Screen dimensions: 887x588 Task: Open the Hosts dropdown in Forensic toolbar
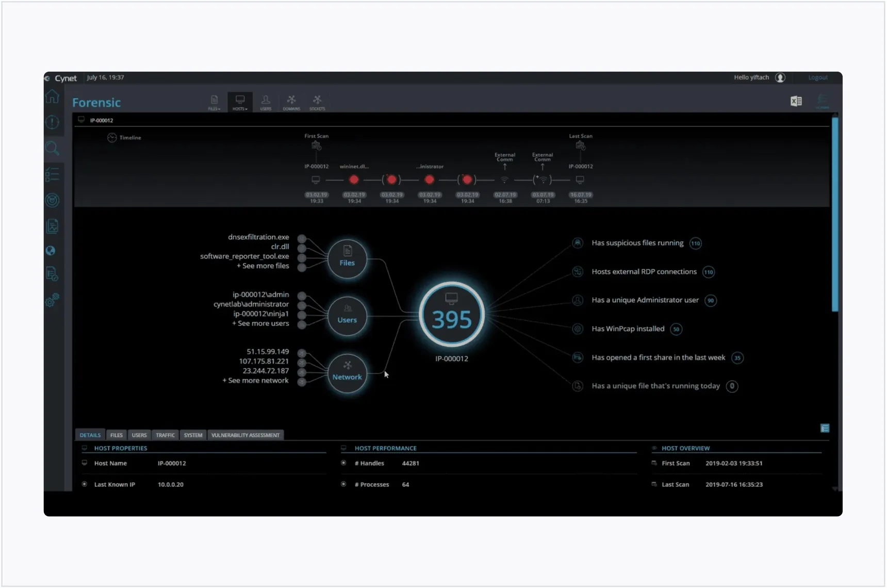pyautogui.click(x=240, y=102)
